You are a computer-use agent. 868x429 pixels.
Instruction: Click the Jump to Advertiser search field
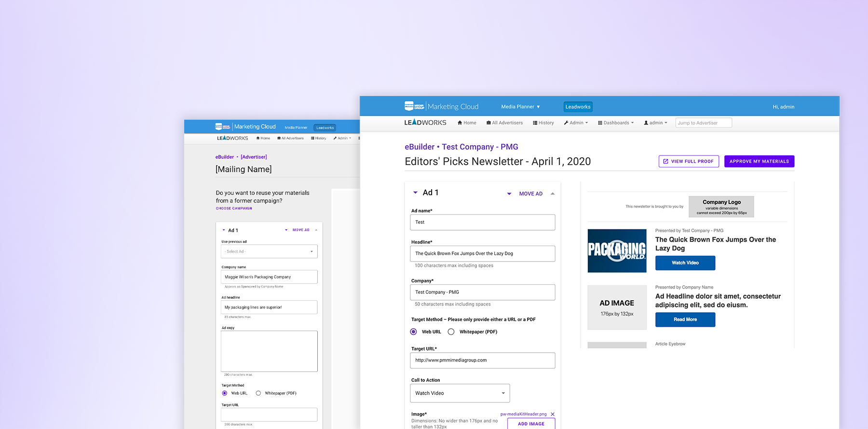pyautogui.click(x=704, y=123)
